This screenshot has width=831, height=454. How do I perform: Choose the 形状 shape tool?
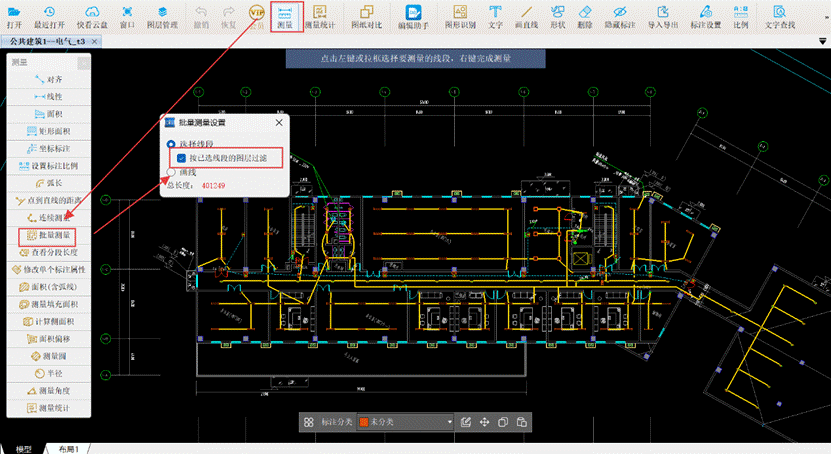point(558,17)
